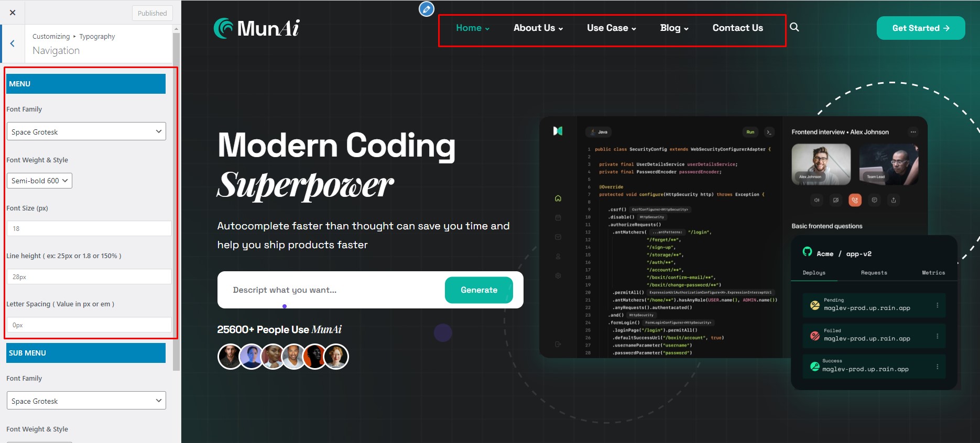The width and height of the screenshot is (980, 443).
Task: Click the Generate button
Action: (x=479, y=290)
